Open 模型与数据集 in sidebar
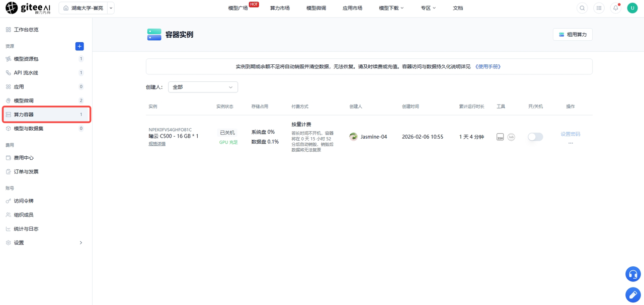 (x=46, y=129)
